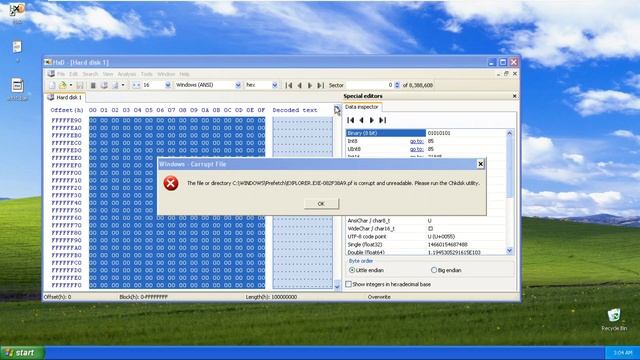Click the Open file folder icon
The width and height of the screenshot is (640, 360).
point(62,85)
